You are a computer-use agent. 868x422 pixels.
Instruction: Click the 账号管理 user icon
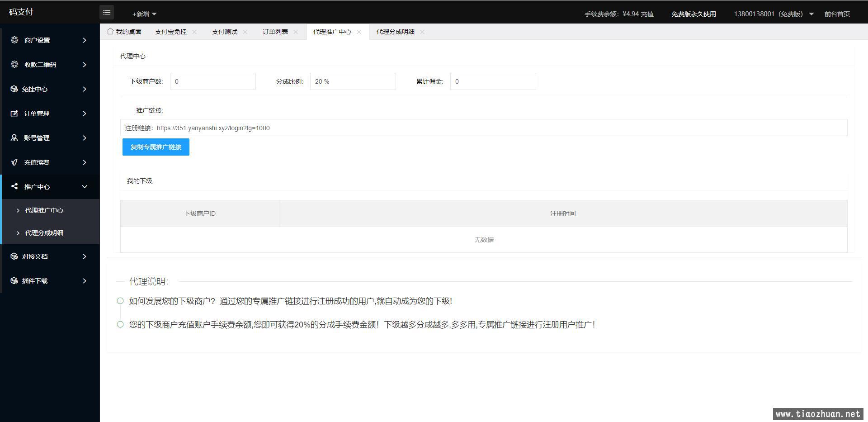point(14,138)
